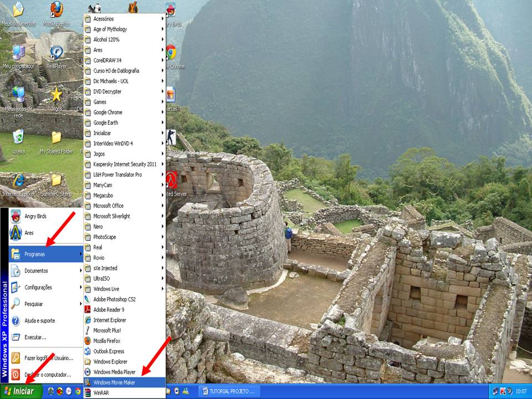Select the RealPlayer desktop shortcut

(x=57, y=57)
